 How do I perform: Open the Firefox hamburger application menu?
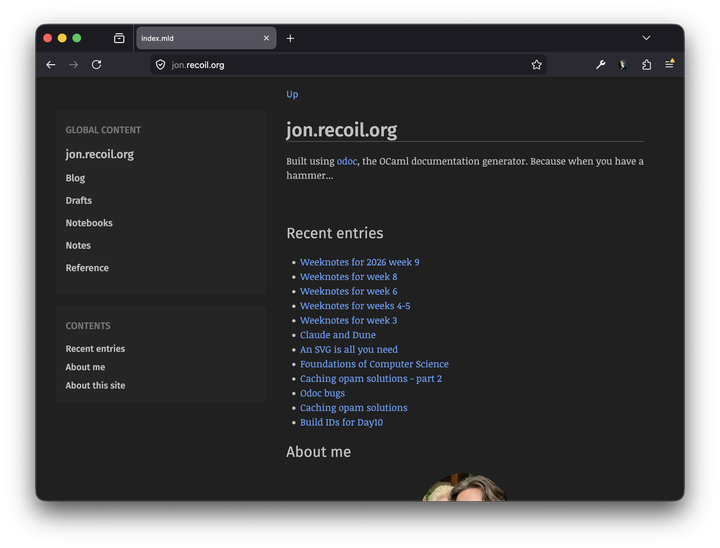[670, 64]
